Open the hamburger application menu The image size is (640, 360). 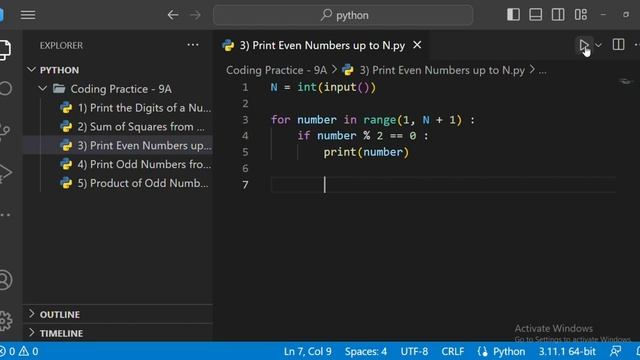click(x=28, y=15)
